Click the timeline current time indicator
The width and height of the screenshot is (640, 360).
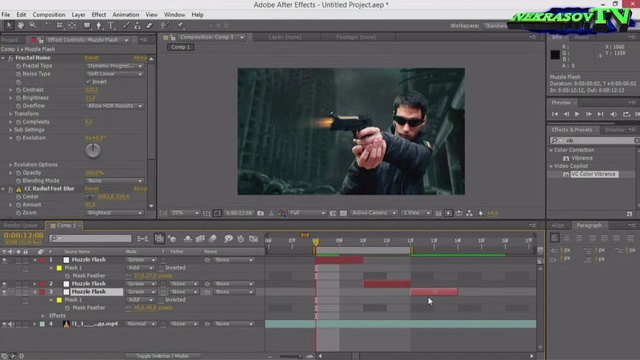316,242
